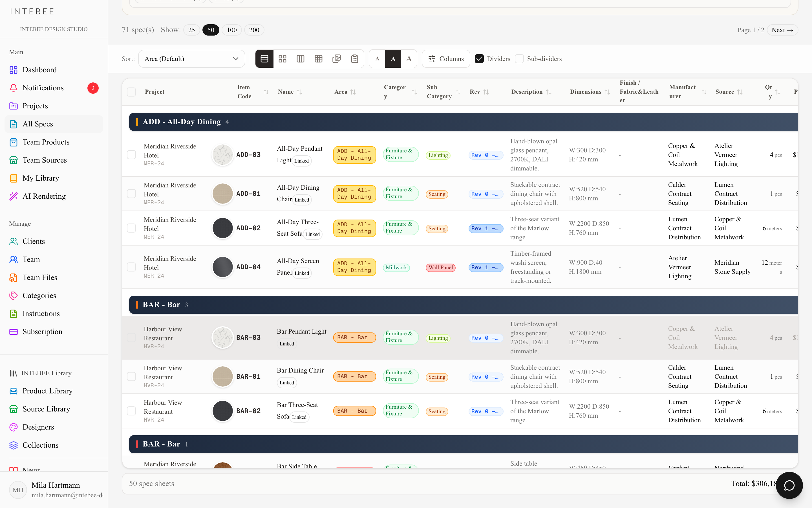Open the Dashboard sidebar icon

14,70
